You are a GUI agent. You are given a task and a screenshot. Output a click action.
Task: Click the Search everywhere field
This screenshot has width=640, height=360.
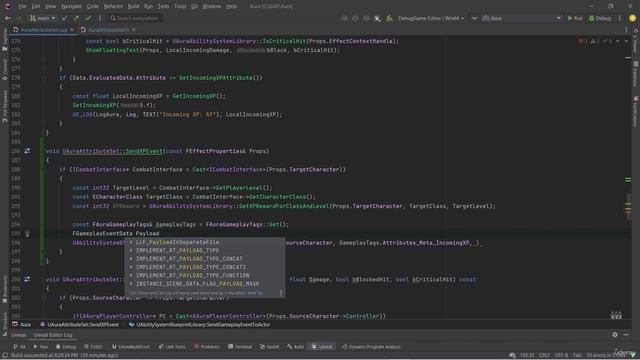tap(136, 18)
